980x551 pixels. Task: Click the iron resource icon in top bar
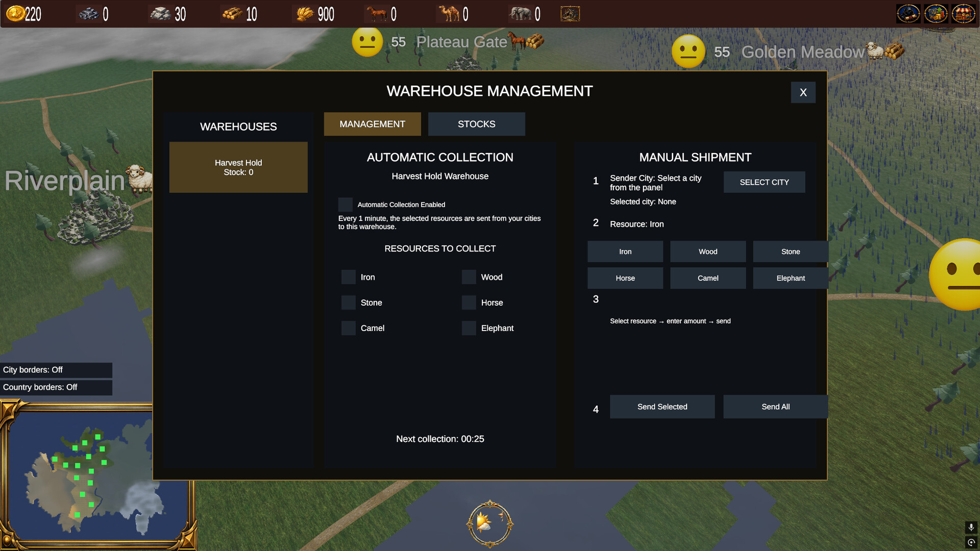[89, 14]
